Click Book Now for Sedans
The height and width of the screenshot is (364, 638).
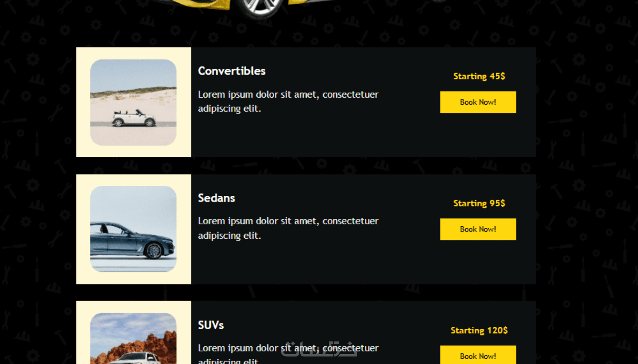click(478, 229)
